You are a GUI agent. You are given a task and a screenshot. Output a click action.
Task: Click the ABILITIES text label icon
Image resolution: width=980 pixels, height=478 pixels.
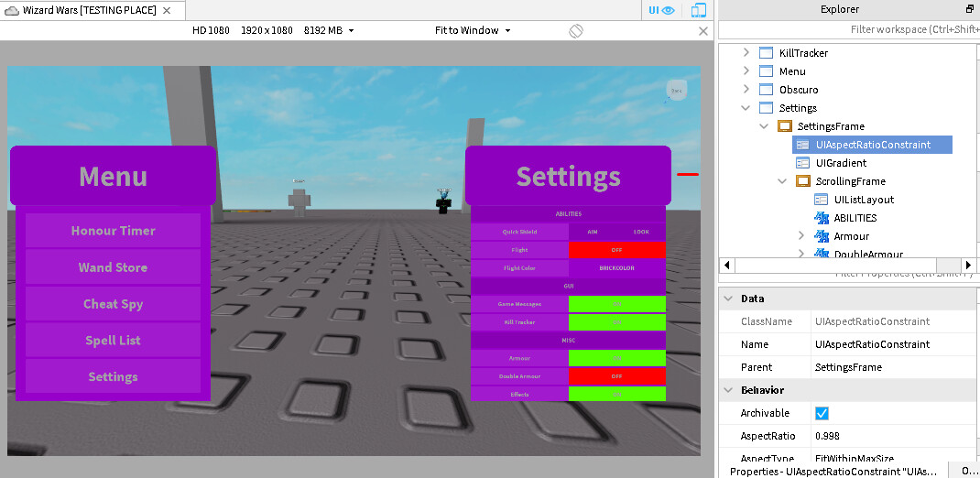point(822,218)
